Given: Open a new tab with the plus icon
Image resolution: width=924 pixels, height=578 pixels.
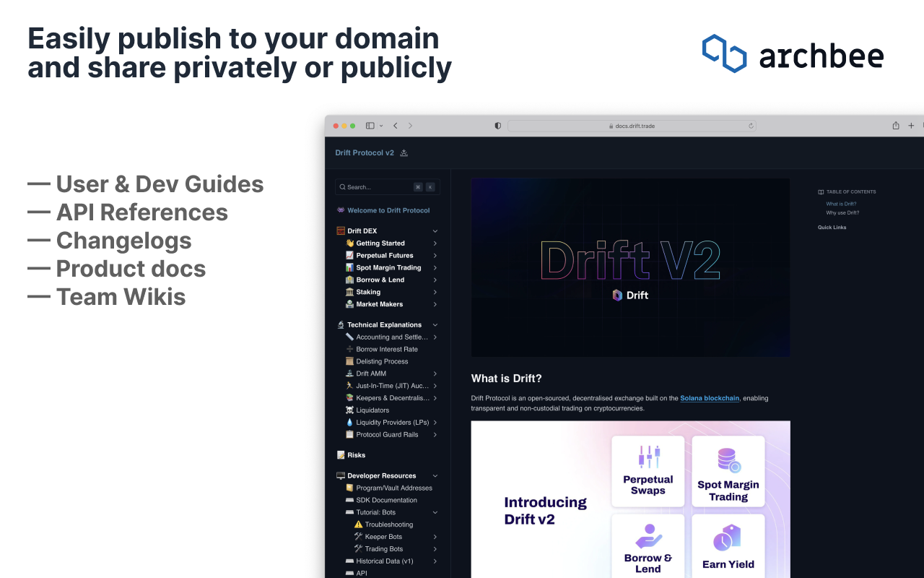Looking at the screenshot, I should point(911,126).
